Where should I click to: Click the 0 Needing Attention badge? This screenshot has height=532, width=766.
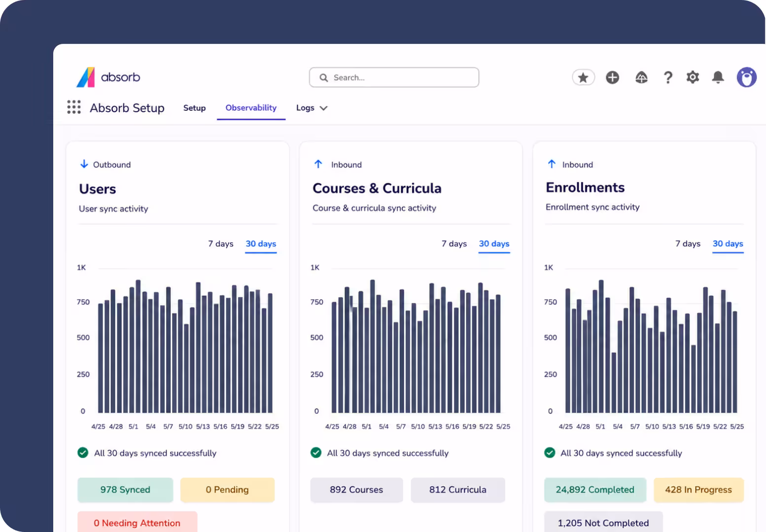click(137, 522)
